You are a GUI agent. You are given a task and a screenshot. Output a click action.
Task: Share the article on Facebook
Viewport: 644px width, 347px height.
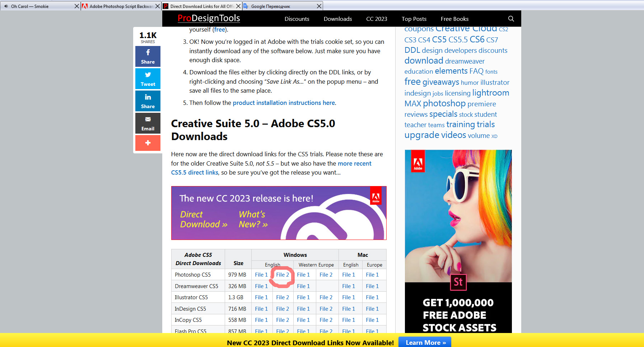point(148,56)
